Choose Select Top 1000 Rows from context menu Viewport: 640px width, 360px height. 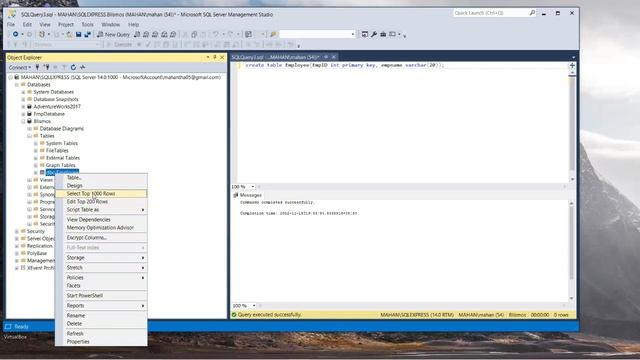pos(101,193)
